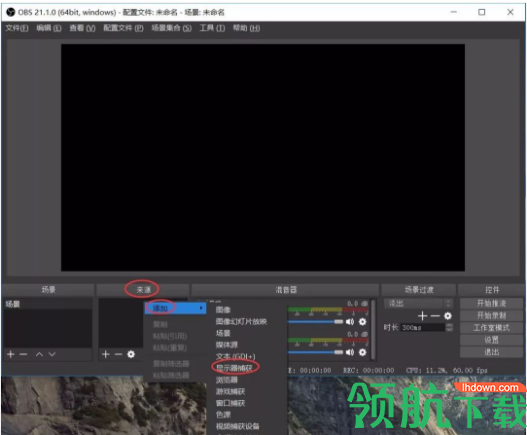Choose 色源 from the add submenu
This screenshot has height=435, width=527.
(223, 415)
